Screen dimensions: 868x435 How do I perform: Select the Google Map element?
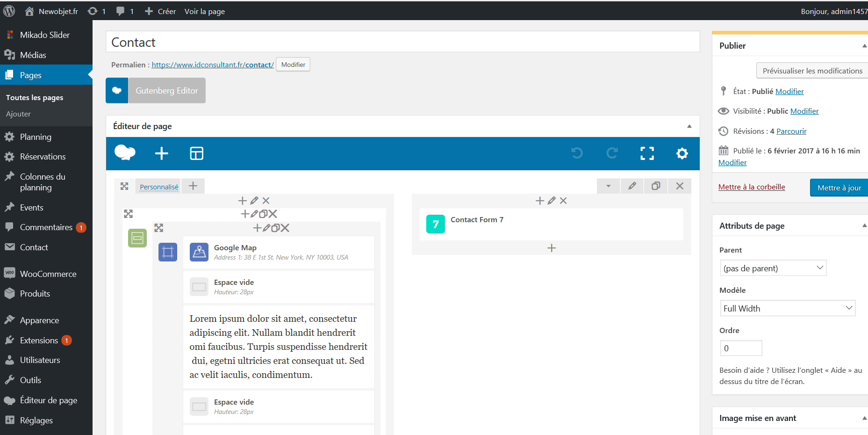[x=278, y=252]
